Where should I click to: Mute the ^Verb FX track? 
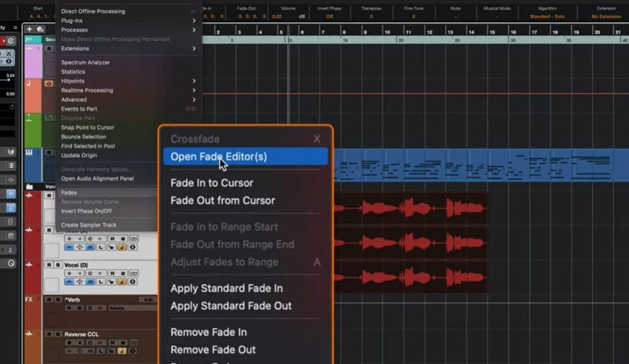(49, 300)
